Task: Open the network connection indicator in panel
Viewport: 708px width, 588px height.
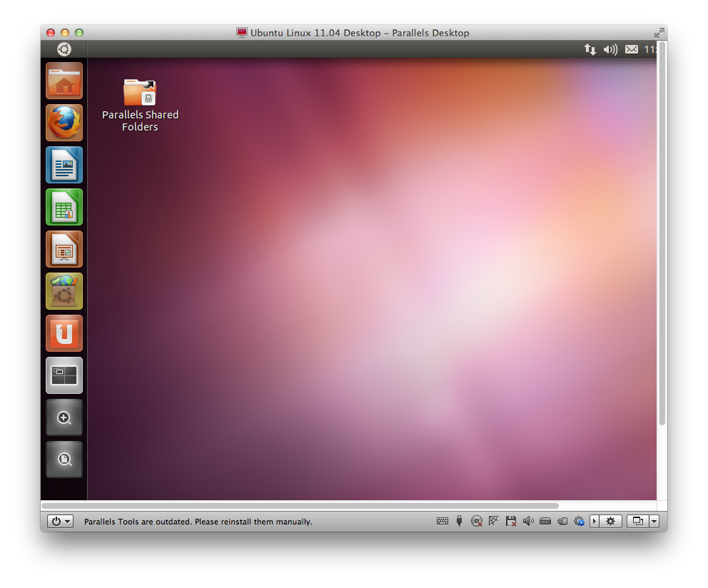Action: tap(590, 49)
